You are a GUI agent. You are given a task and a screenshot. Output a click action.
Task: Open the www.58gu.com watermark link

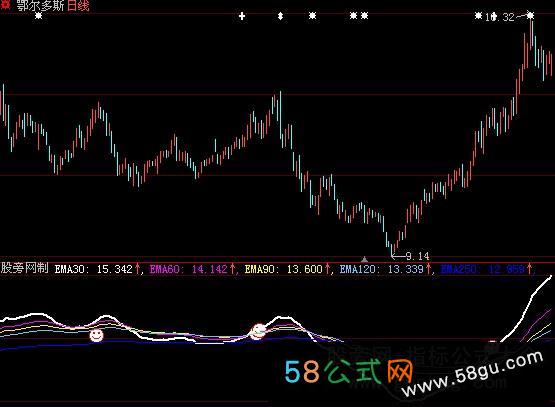(x=473, y=374)
